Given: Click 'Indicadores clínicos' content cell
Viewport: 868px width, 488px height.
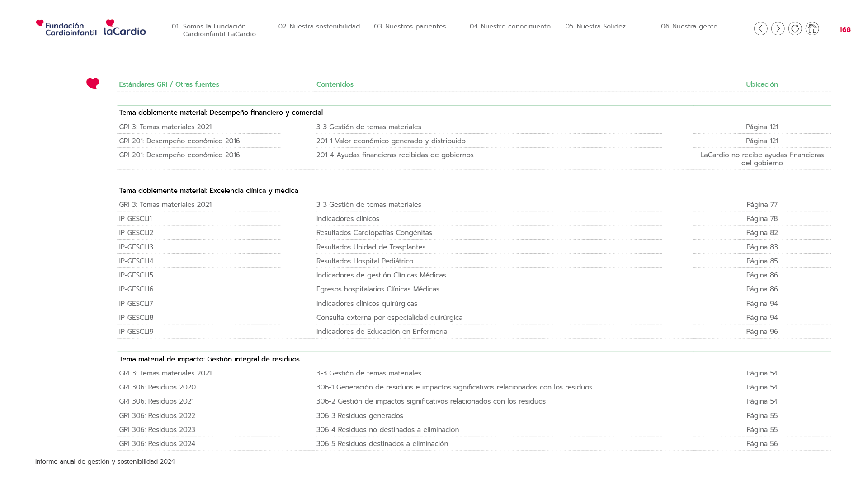Looking at the screenshot, I should pyautogui.click(x=348, y=219).
